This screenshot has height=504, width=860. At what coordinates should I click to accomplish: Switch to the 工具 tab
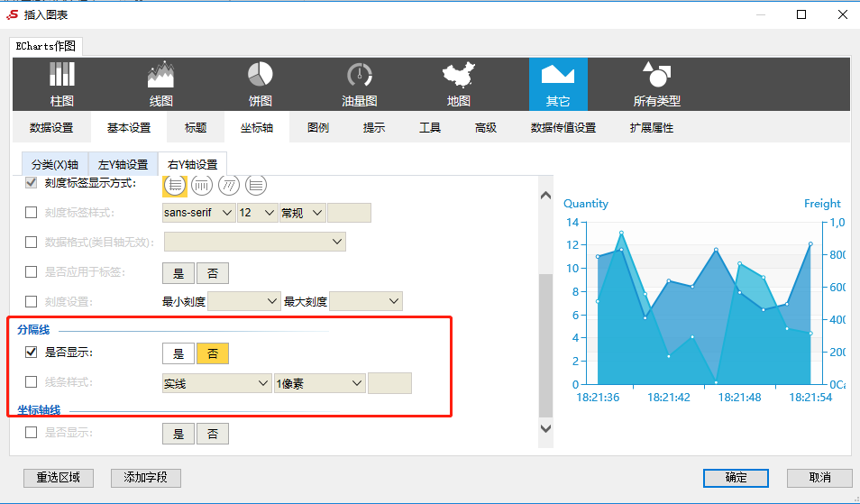coord(430,128)
